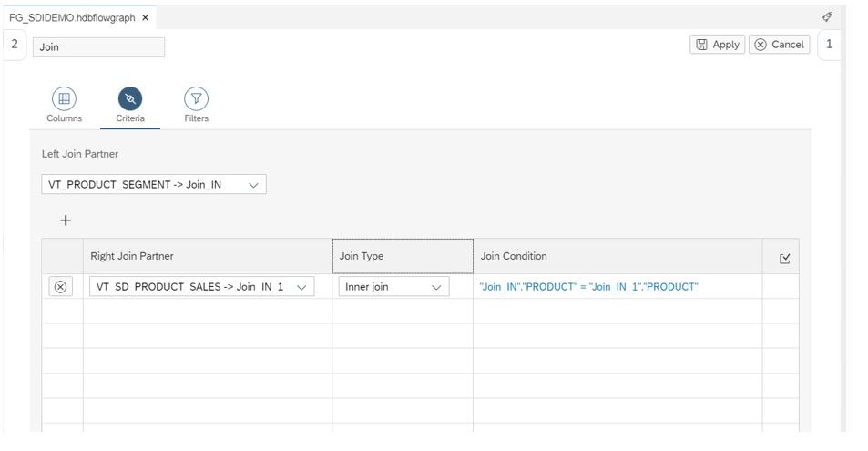Image resolution: width=868 pixels, height=451 pixels.
Task: Add a join partner with plus icon
Action: (x=66, y=220)
